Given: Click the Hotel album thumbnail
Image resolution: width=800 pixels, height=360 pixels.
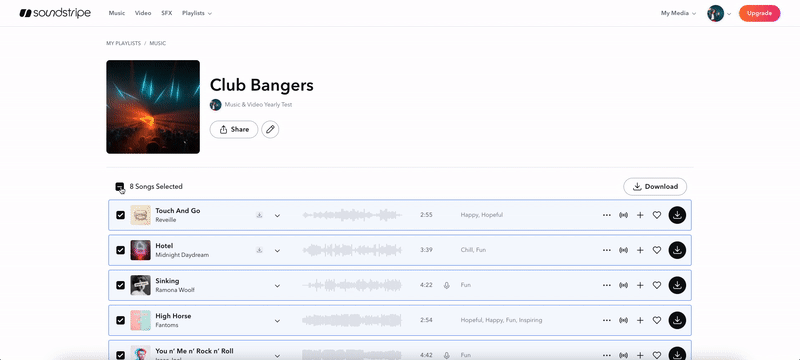Looking at the screenshot, I should coord(140,250).
